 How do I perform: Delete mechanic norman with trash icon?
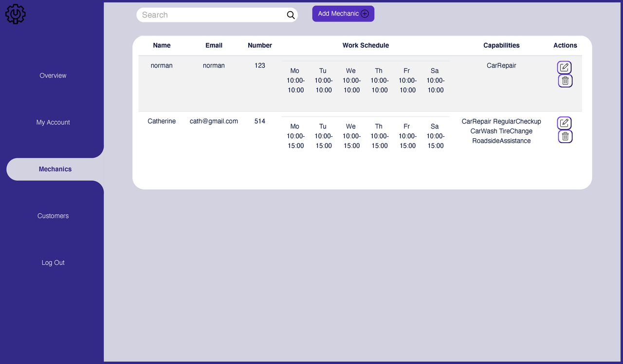click(x=565, y=81)
